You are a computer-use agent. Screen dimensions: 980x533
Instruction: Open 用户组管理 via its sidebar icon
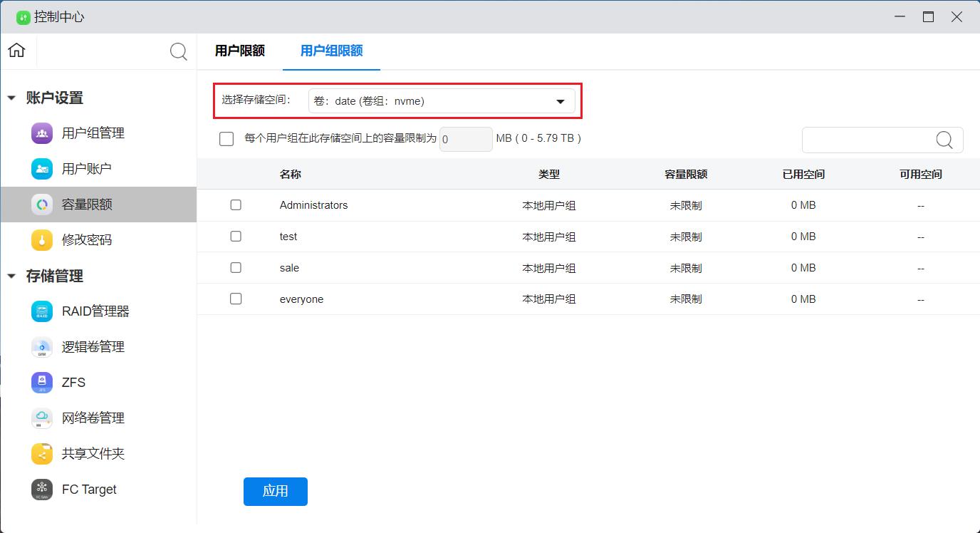pyautogui.click(x=41, y=133)
